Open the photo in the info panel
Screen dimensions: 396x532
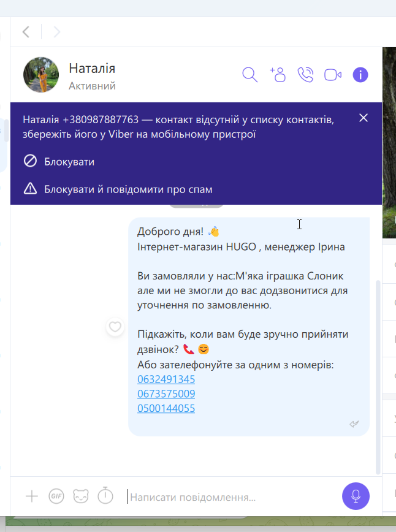pyautogui.click(x=389, y=143)
